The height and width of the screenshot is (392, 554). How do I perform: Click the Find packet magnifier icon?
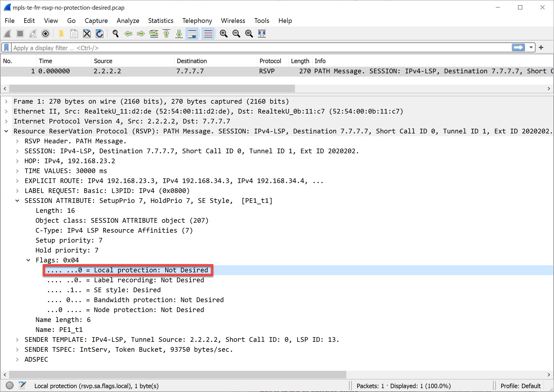(x=116, y=34)
